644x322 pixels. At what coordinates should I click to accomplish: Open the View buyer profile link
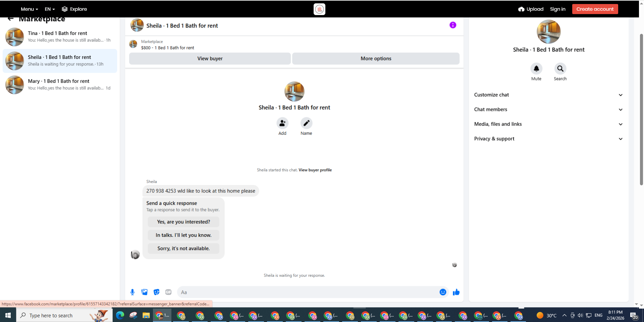(x=315, y=170)
